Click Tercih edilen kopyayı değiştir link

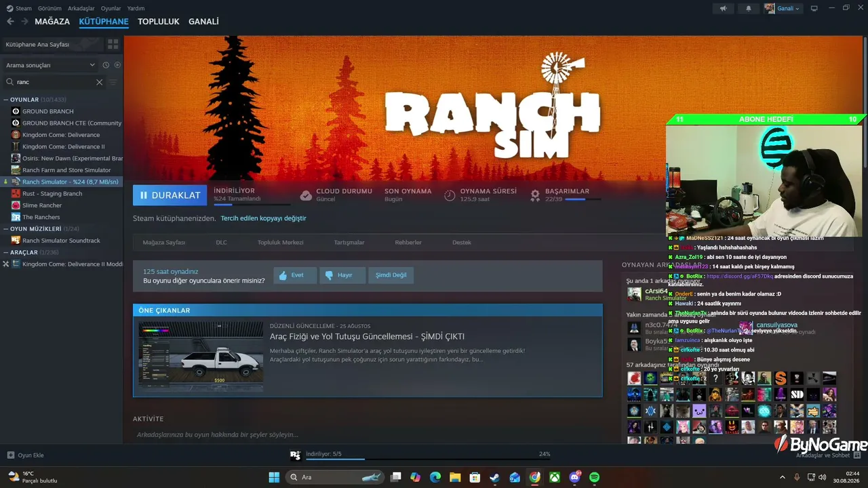point(263,218)
